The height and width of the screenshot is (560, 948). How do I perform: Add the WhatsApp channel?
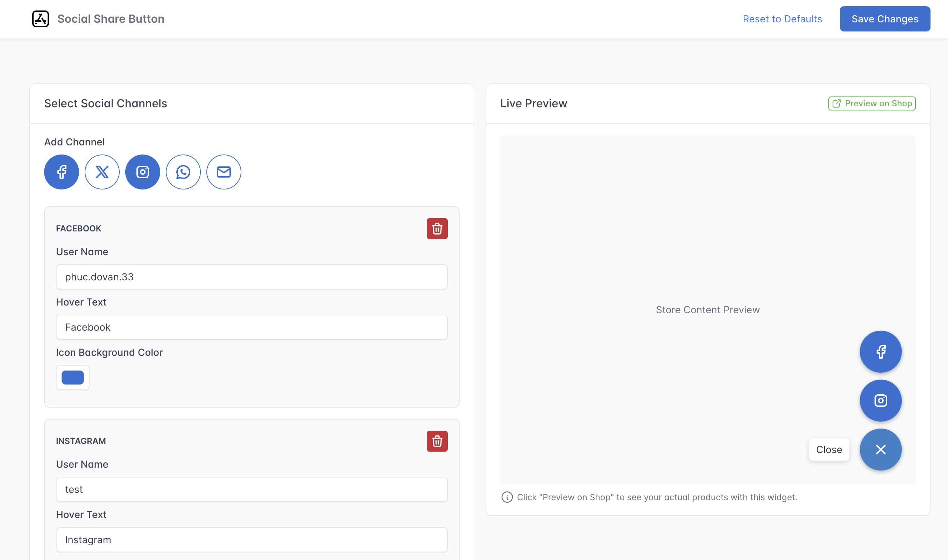(183, 172)
